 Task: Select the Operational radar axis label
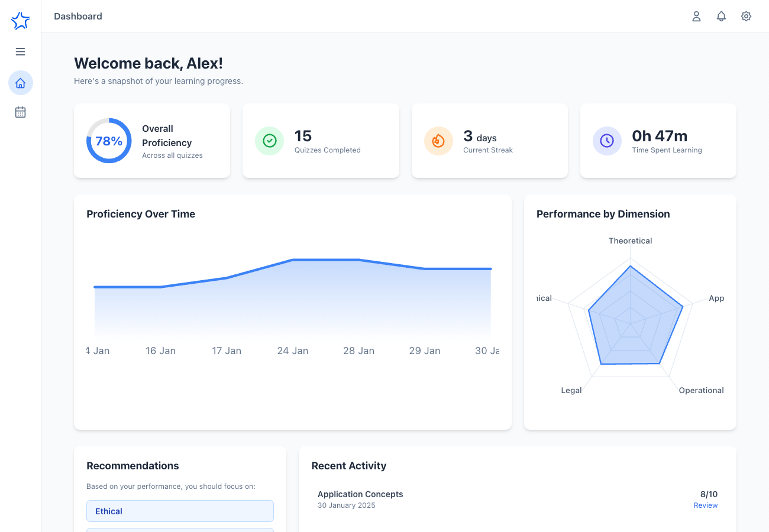[x=701, y=390]
